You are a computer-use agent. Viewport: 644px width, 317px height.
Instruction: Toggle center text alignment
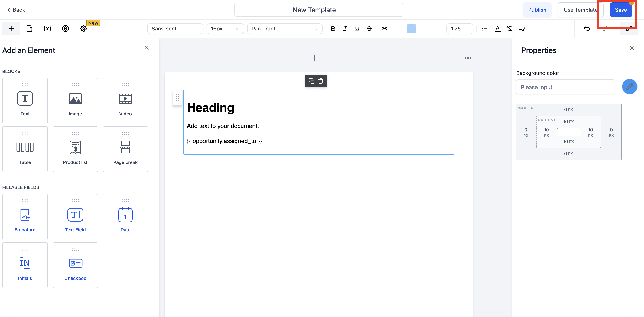point(423,29)
